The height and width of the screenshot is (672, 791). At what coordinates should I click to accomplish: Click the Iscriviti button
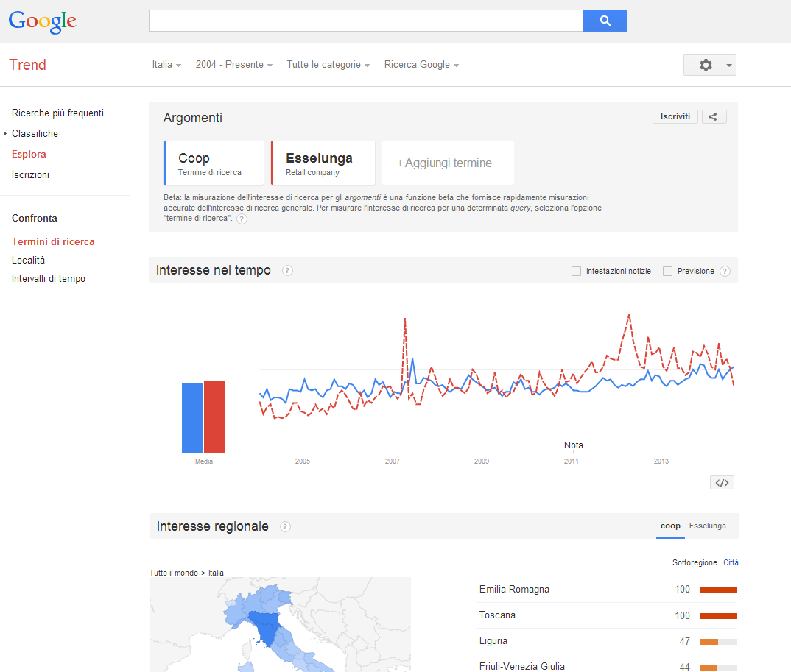click(675, 116)
